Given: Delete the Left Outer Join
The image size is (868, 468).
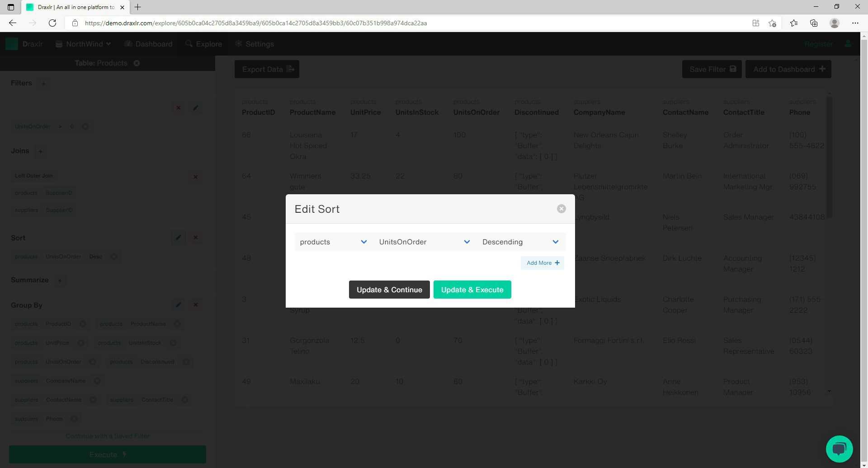Looking at the screenshot, I should 195,177.
